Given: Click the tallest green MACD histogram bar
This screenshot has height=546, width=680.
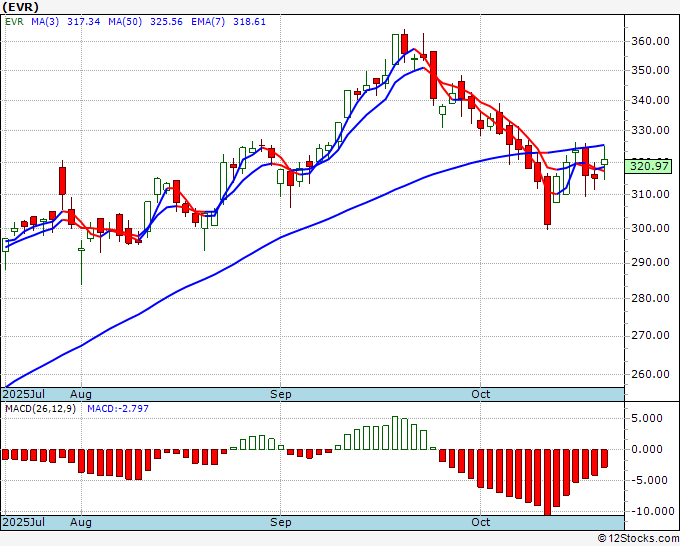Looking at the screenshot, I should pyautogui.click(x=395, y=433).
